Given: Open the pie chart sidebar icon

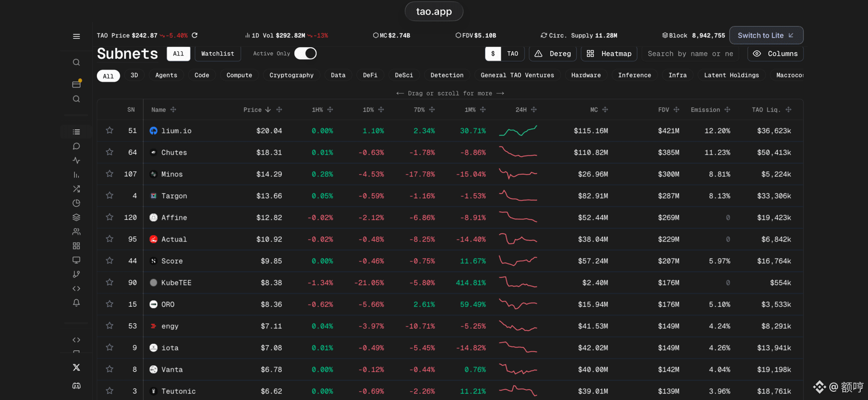Looking at the screenshot, I should click(x=76, y=203).
